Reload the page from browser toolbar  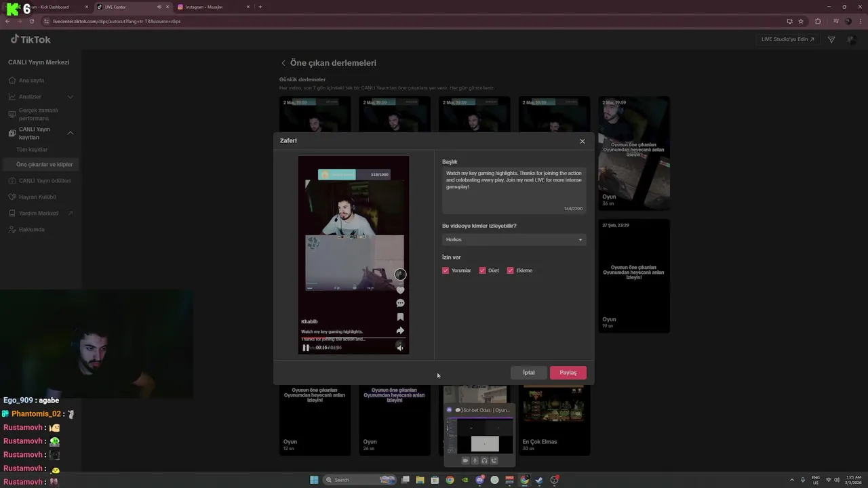[31, 21]
